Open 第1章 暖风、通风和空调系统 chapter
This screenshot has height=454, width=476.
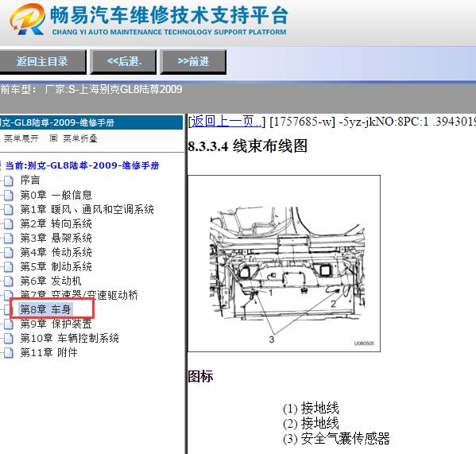pos(87,209)
